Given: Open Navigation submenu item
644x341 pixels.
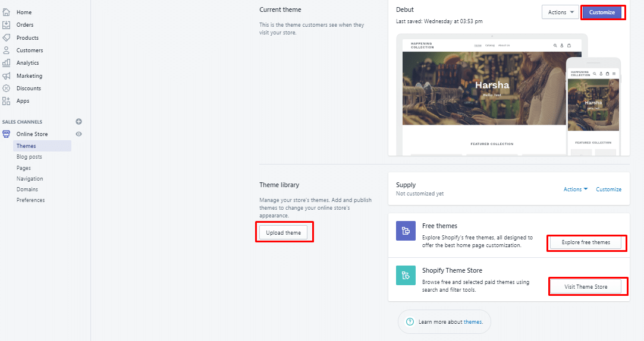Looking at the screenshot, I should tap(30, 178).
